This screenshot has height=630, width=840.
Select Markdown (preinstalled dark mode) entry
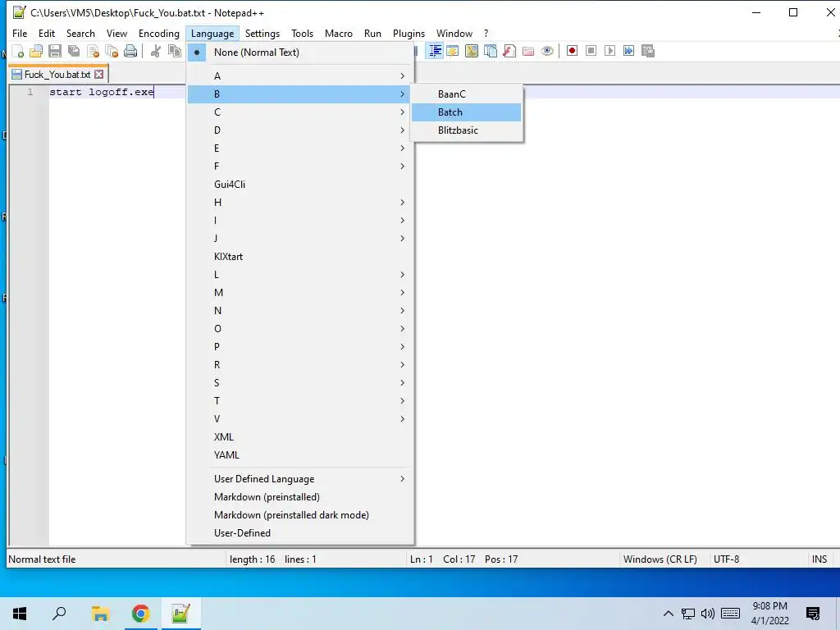300,515
